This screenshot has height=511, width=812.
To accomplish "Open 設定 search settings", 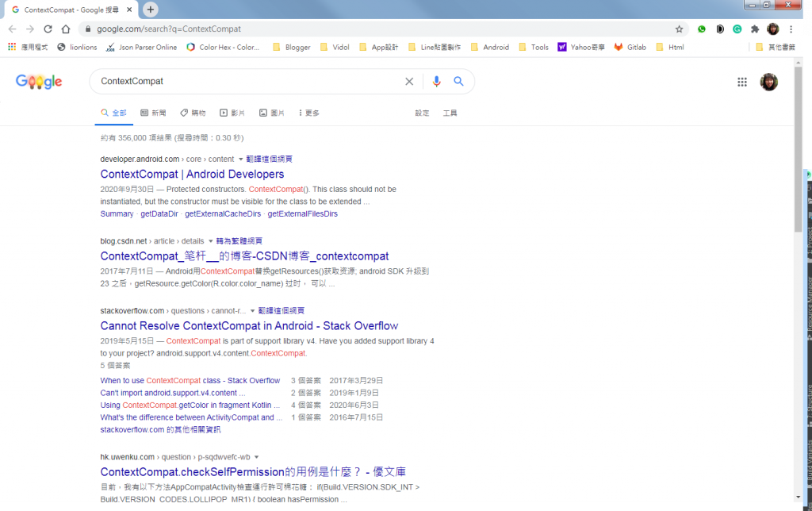I will pyautogui.click(x=422, y=113).
